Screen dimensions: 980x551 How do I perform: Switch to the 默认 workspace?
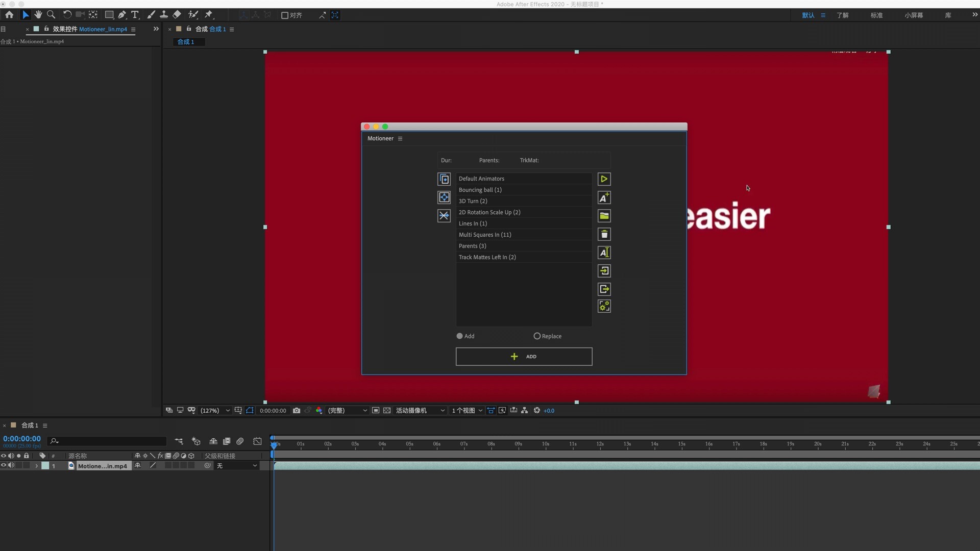808,15
